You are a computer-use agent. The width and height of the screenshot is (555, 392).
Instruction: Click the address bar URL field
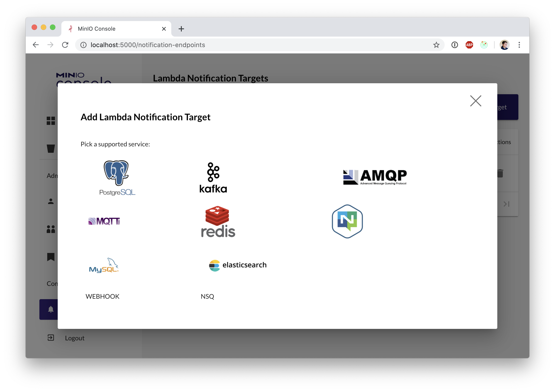point(260,45)
